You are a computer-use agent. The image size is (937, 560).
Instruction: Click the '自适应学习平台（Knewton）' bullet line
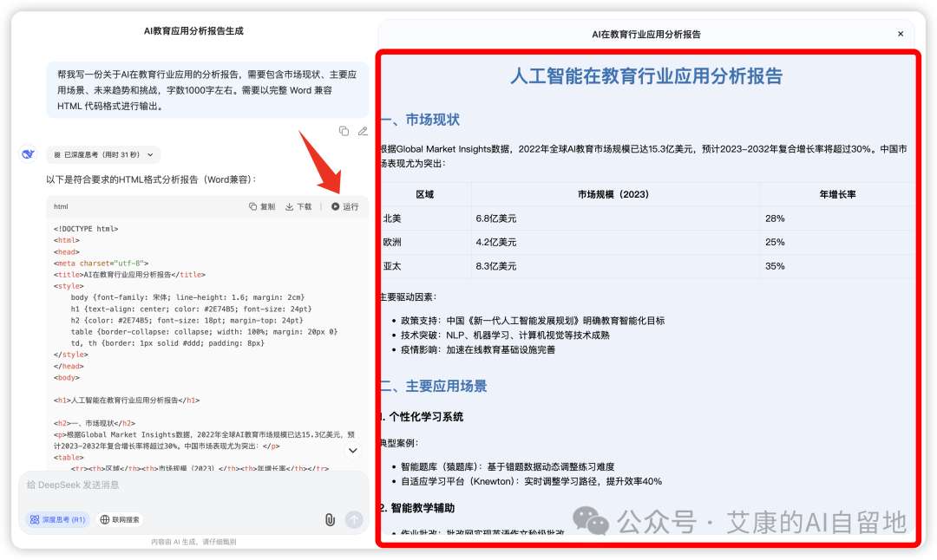[531, 481]
